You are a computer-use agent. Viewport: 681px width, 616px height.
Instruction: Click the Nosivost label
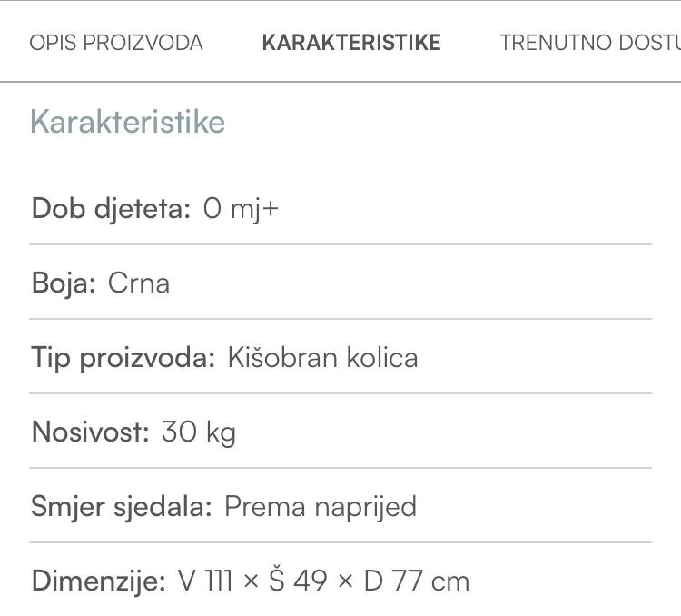point(90,432)
